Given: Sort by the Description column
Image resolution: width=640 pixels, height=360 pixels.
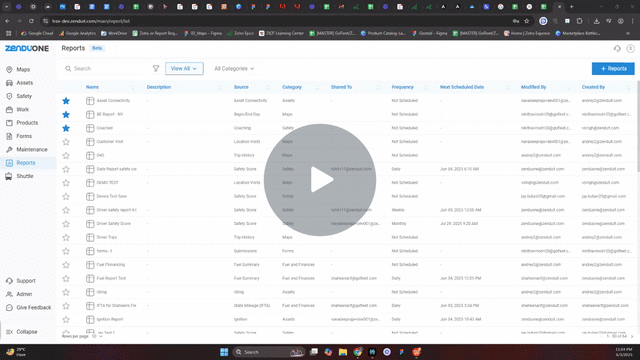Looking at the screenshot, I should tap(159, 87).
